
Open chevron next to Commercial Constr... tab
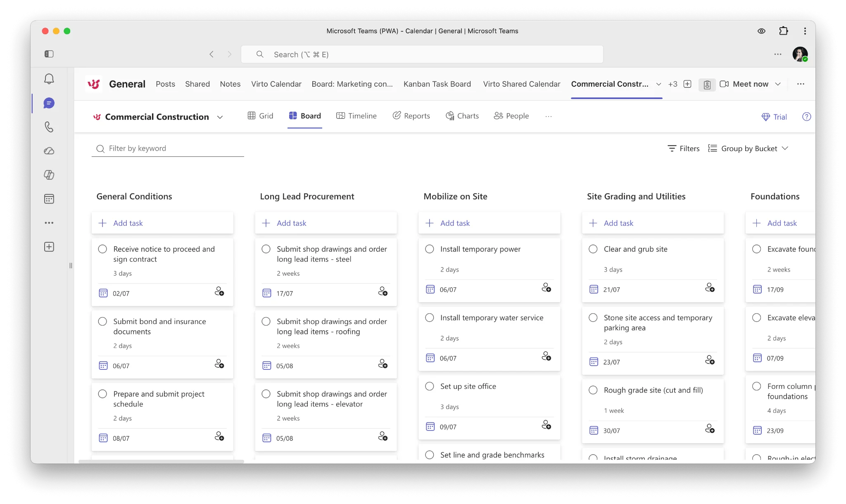(x=658, y=84)
